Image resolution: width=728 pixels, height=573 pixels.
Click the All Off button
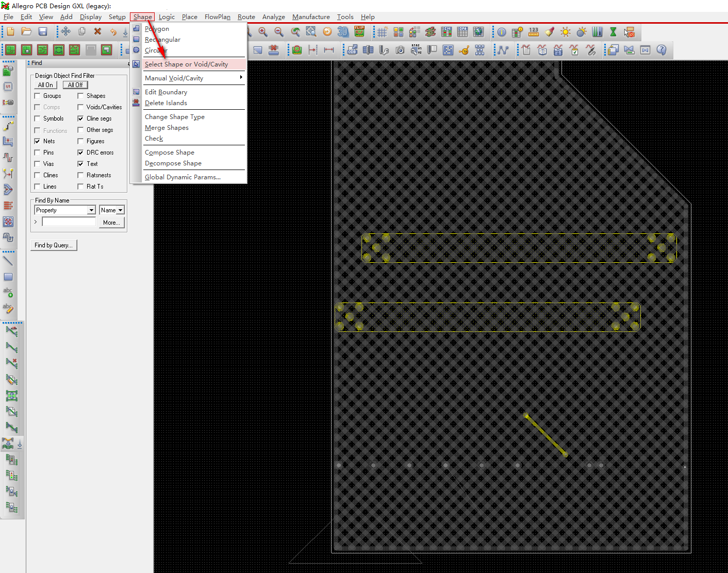click(75, 85)
